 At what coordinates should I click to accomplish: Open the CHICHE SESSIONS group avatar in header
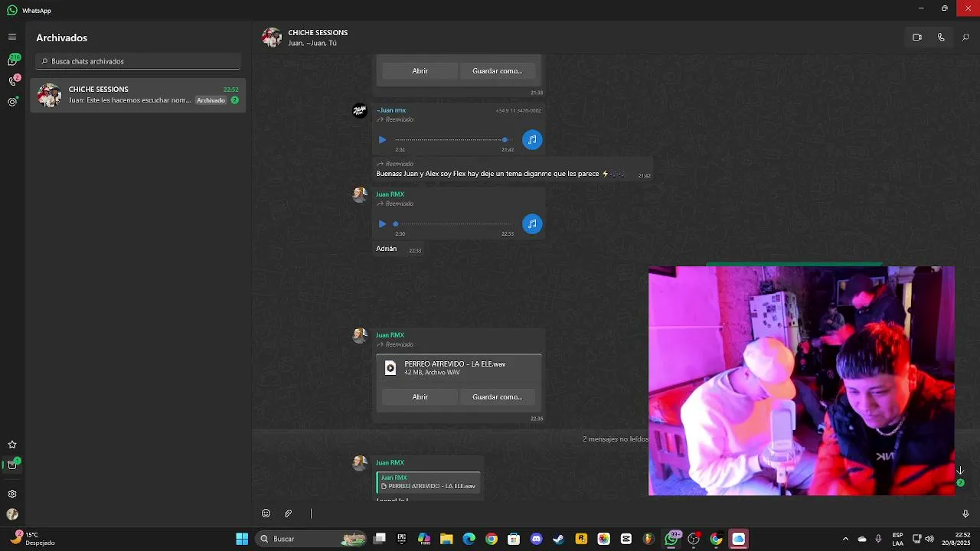click(272, 37)
